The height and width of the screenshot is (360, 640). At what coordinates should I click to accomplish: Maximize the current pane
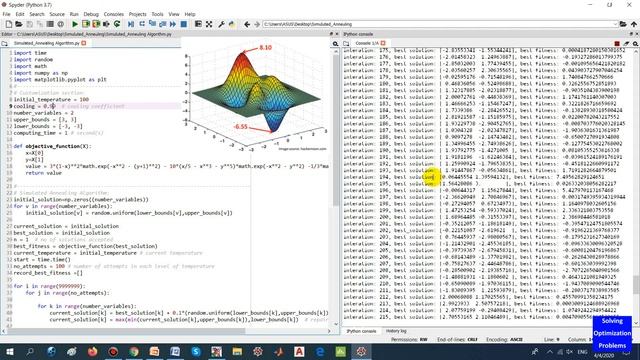click(198, 24)
